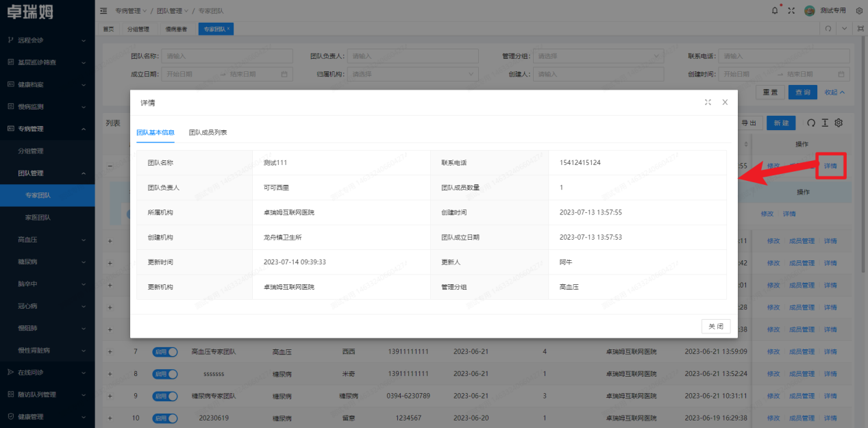
Task: Close the 详情 dialog with X
Action: tap(725, 102)
